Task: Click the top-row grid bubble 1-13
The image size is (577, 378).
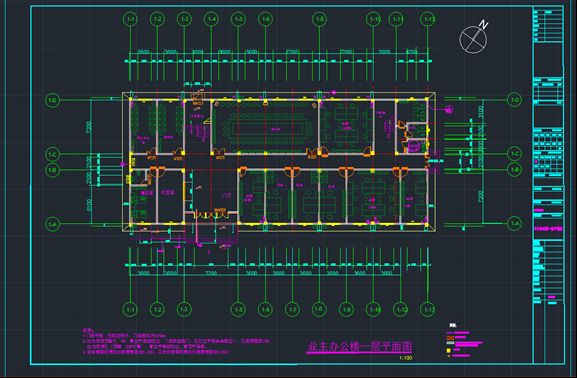Action: click(x=428, y=19)
